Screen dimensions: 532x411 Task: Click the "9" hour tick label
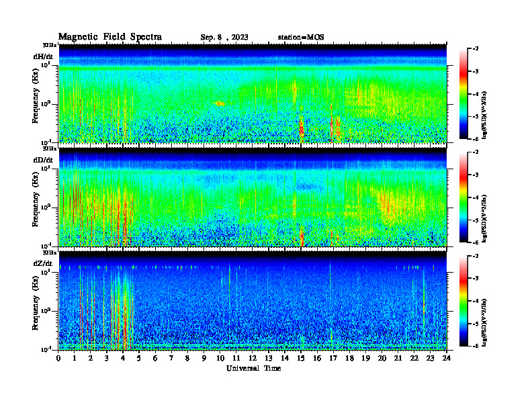(204, 358)
